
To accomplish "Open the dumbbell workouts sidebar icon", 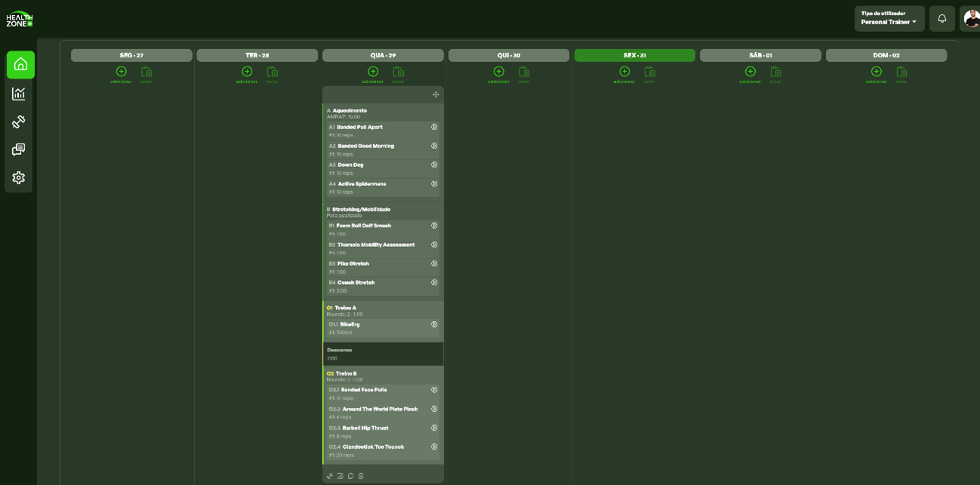I will 19,122.
